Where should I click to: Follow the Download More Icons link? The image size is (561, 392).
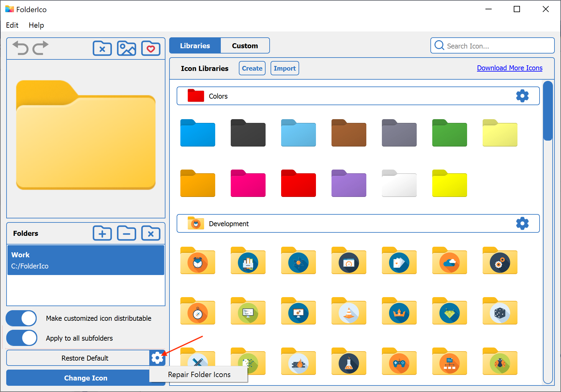click(509, 68)
